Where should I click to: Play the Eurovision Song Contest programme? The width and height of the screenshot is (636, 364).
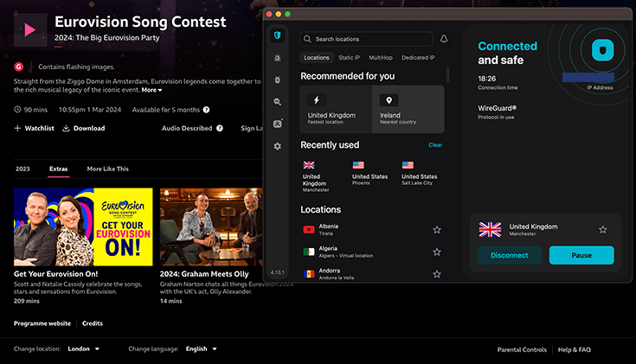[x=30, y=30]
